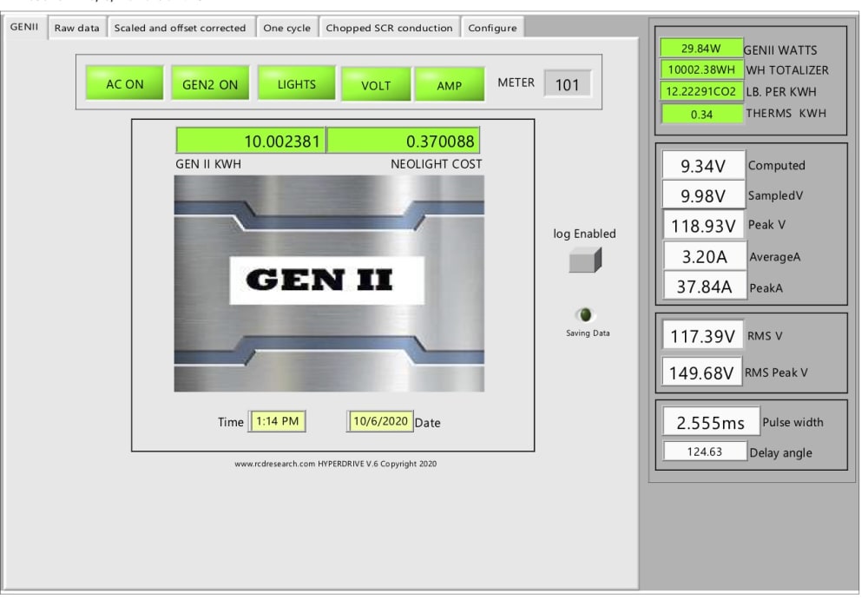This screenshot has height=600, width=868.
Task: Select the VOLT button
Action: click(x=376, y=85)
